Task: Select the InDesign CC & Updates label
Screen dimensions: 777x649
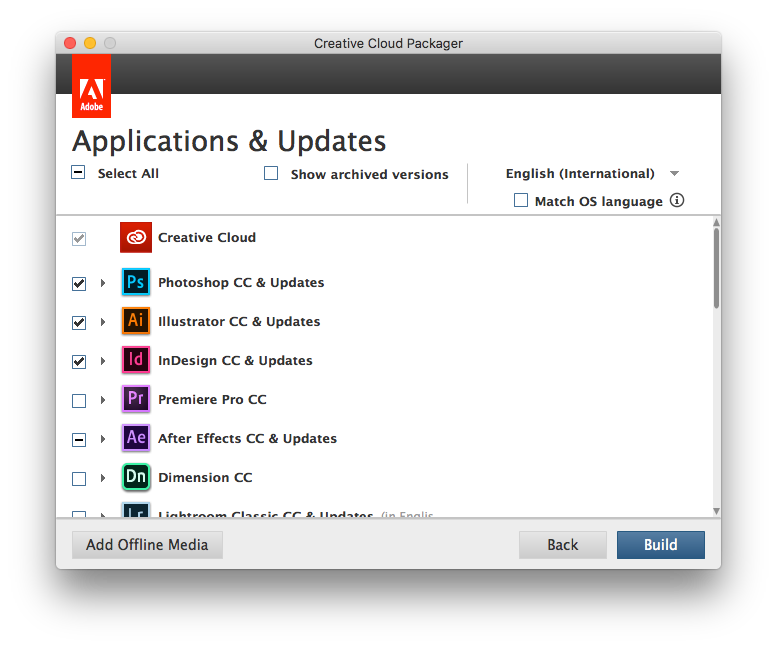Action: (x=235, y=361)
